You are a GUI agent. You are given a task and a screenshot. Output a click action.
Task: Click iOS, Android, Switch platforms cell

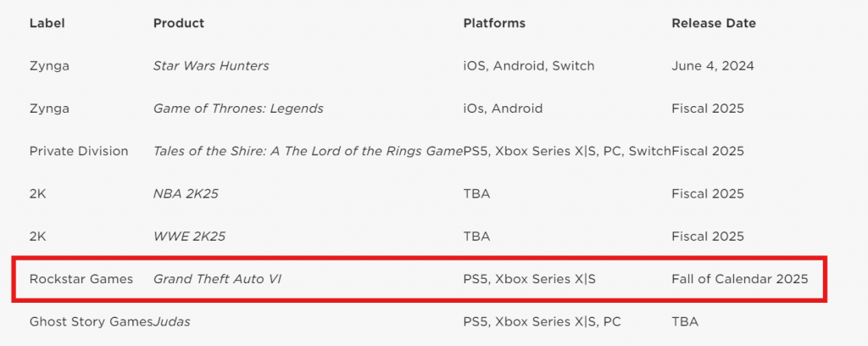tap(529, 66)
